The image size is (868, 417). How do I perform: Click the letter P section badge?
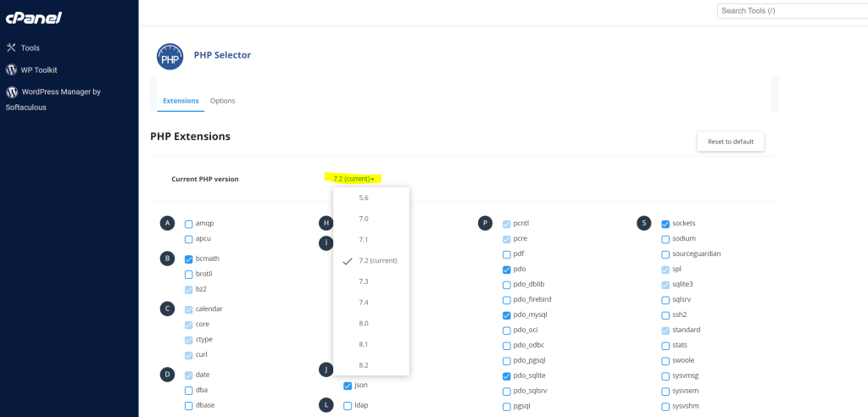pos(485,223)
